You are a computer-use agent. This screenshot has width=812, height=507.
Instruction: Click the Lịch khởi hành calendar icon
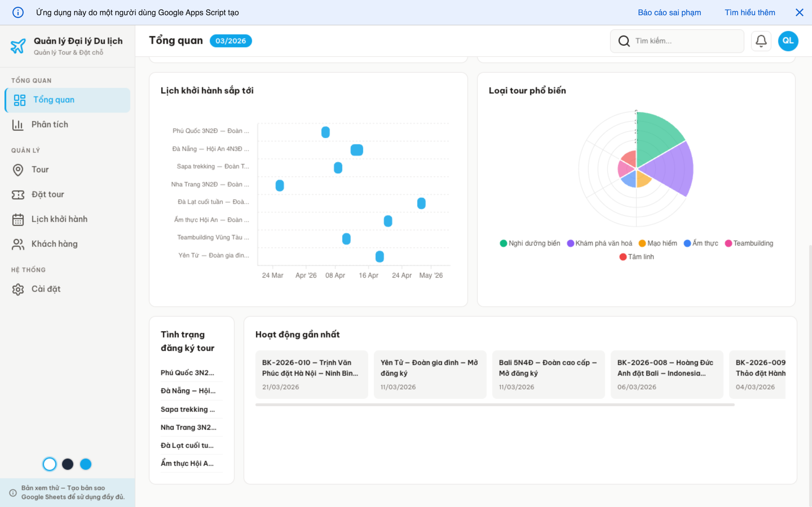(x=18, y=219)
